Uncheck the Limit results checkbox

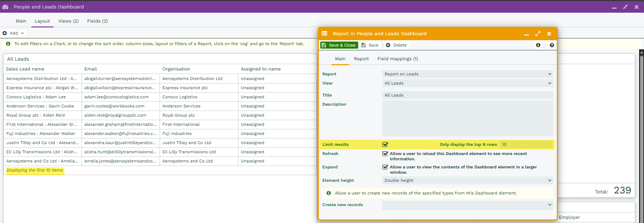click(385, 144)
